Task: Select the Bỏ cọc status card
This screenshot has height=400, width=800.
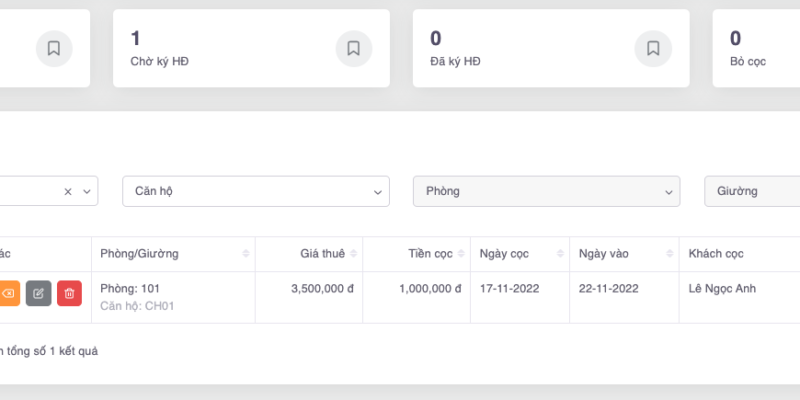Action: (760, 48)
